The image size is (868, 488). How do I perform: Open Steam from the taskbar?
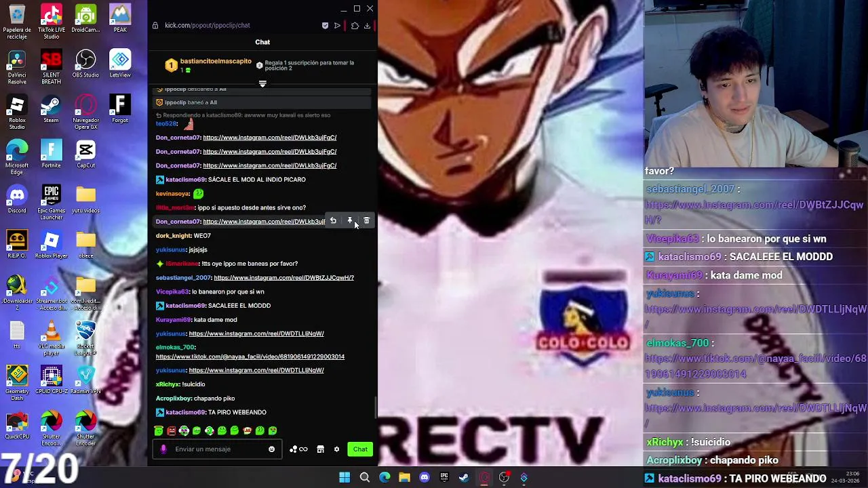point(464,477)
